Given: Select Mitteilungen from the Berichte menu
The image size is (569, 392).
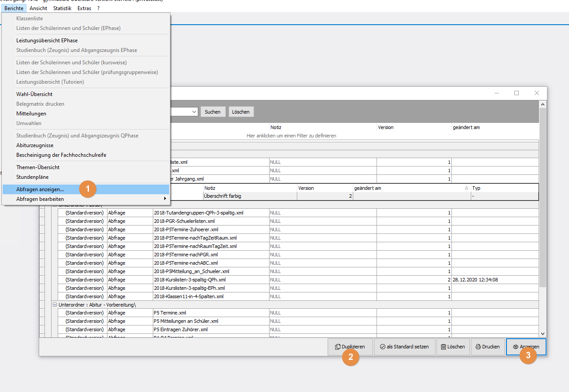Looking at the screenshot, I should coord(86,114).
